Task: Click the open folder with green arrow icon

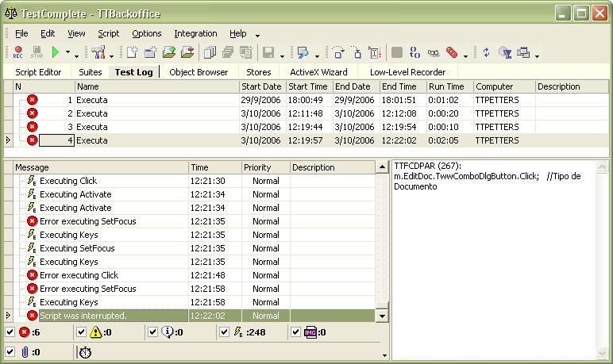Action: (x=169, y=52)
